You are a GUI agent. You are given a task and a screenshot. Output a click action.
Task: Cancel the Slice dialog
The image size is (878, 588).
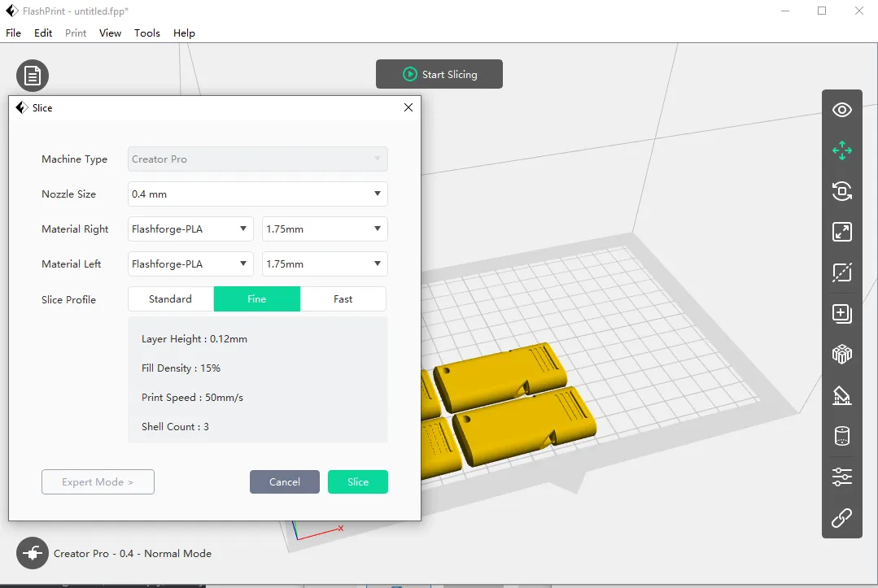pos(285,481)
